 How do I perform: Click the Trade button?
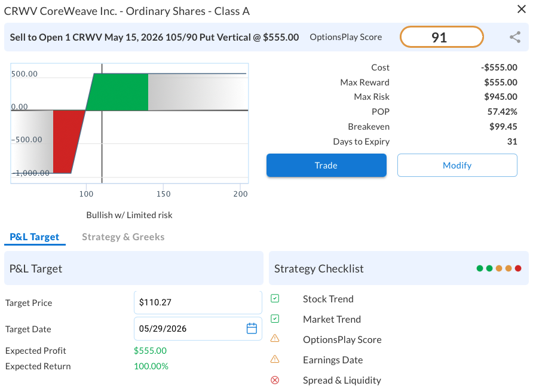326,166
